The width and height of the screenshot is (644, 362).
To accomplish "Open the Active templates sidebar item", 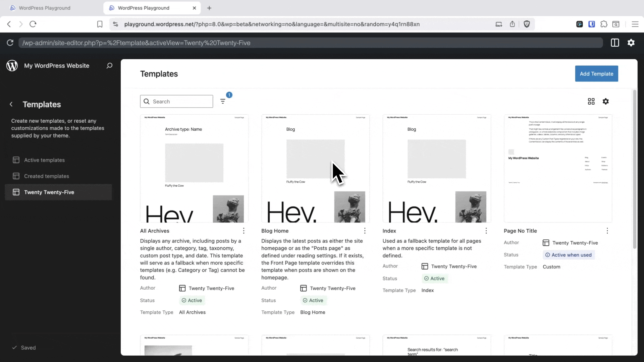I will point(44,160).
